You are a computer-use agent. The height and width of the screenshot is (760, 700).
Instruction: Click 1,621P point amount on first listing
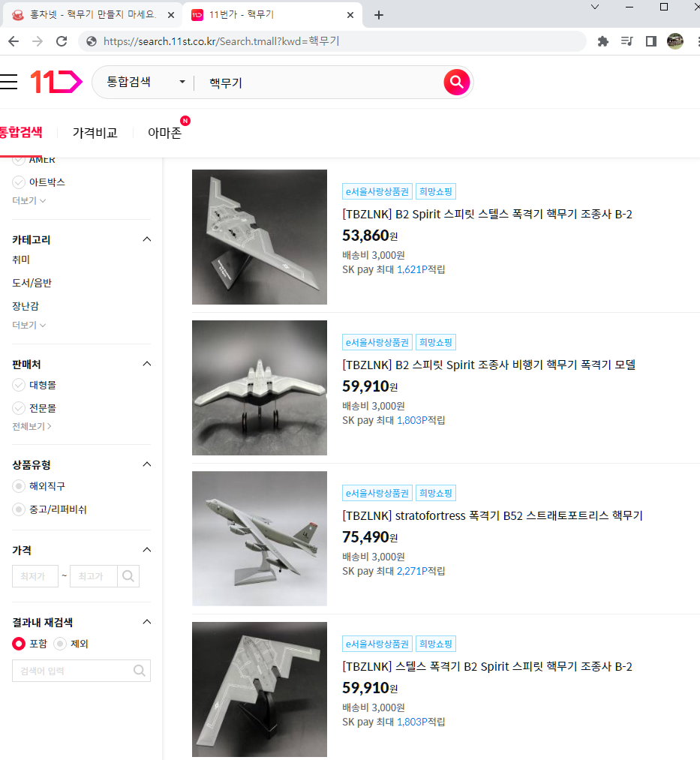coord(412,269)
